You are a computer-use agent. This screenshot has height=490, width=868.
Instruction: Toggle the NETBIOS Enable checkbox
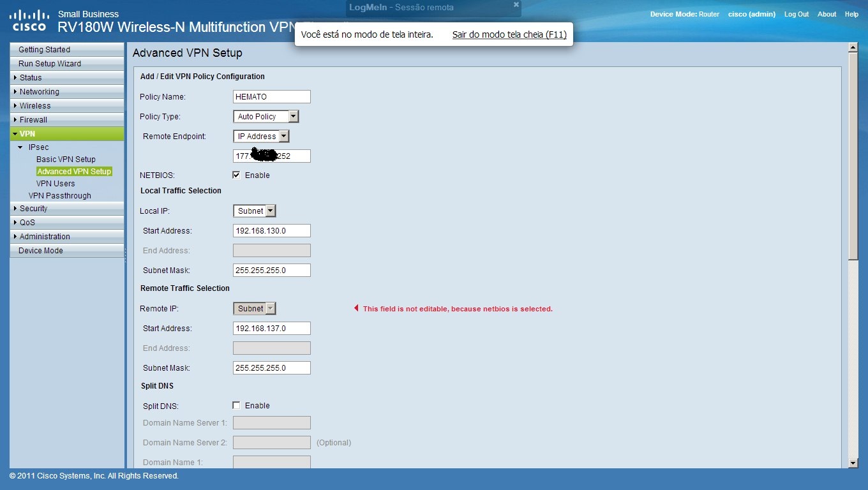pyautogui.click(x=237, y=175)
